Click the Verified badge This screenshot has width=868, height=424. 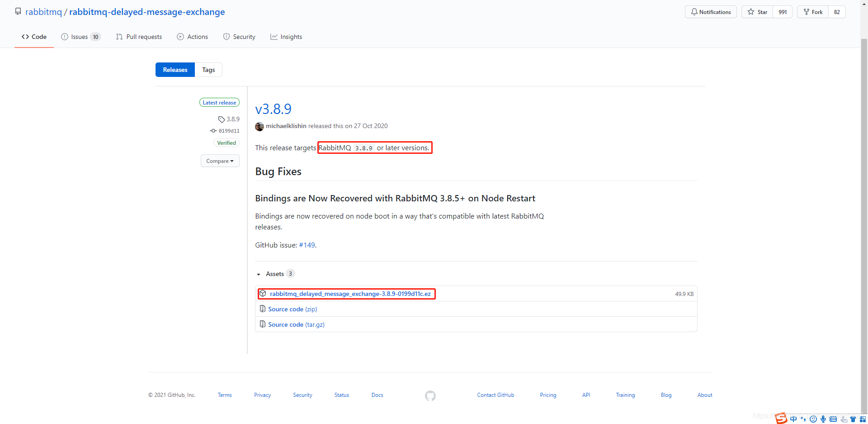pyautogui.click(x=226, y=143)
